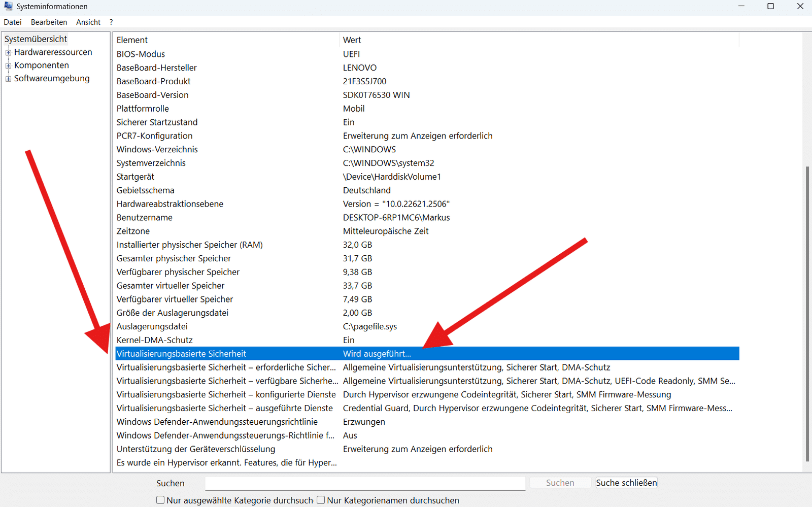This screenshot has height=507, width=812.
Task: Expand the Softwareumgebung tree node
Action: click(x=9, y=78)
